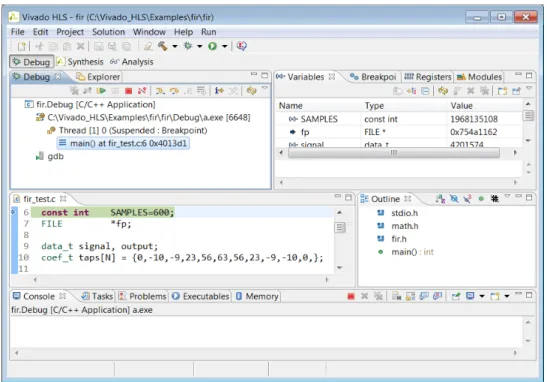
Task: Click the red Terminate icon in Console toolbar
Action: (351, 297)
